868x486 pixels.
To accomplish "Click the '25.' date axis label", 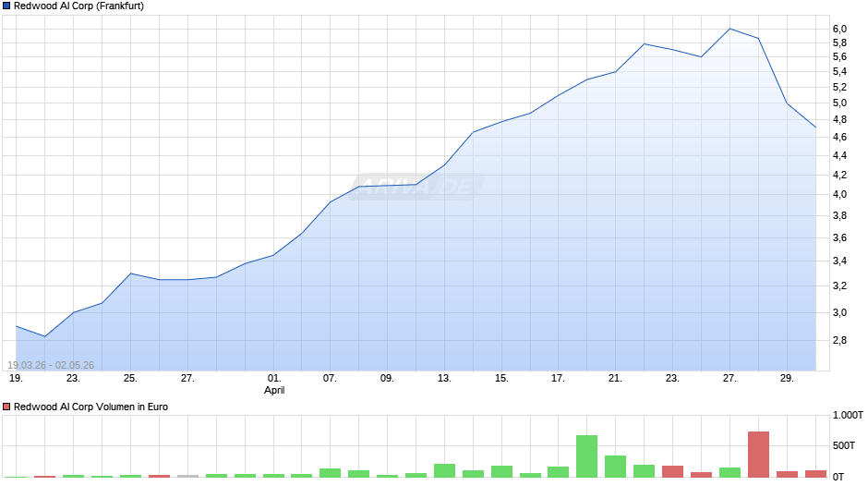I will tap(130, 378).
